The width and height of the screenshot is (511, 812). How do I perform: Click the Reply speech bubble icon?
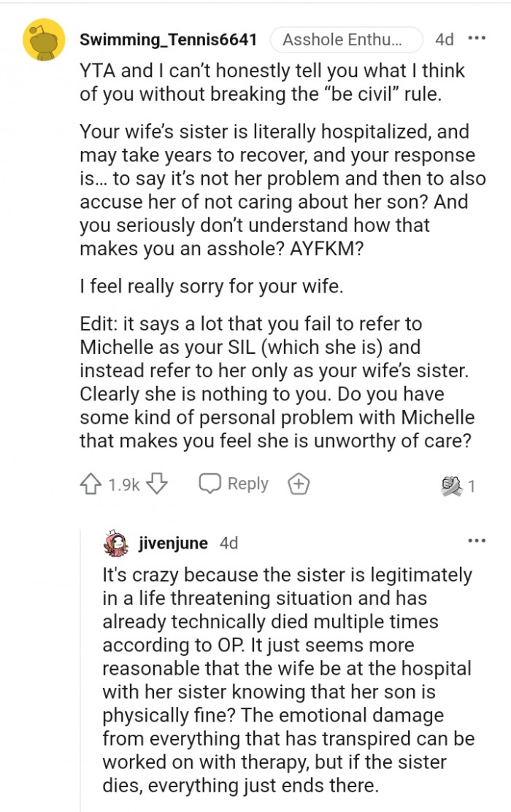[x=210, y=483]
